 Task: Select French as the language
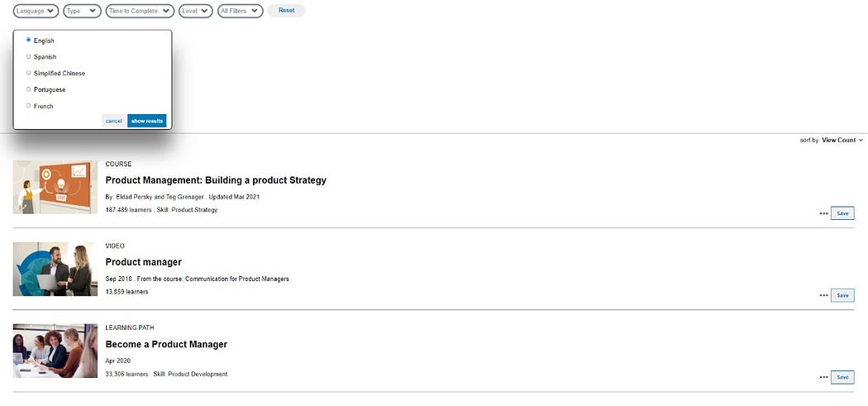pos(28,105)
